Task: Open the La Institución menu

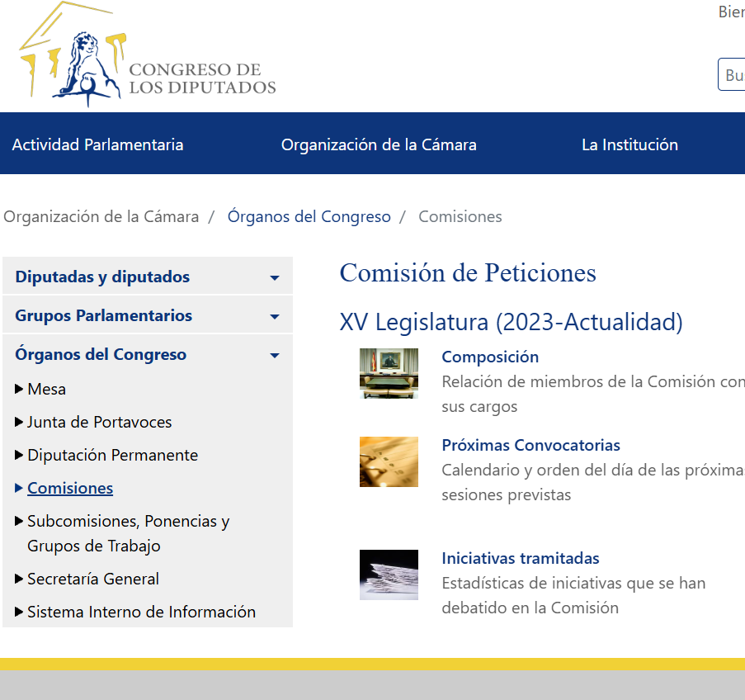Action: click(629, 144)
